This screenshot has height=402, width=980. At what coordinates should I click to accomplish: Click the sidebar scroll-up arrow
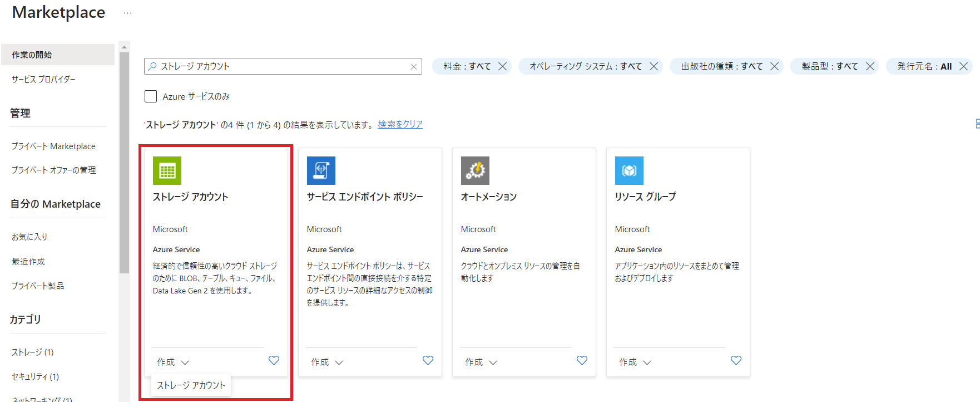124,47
